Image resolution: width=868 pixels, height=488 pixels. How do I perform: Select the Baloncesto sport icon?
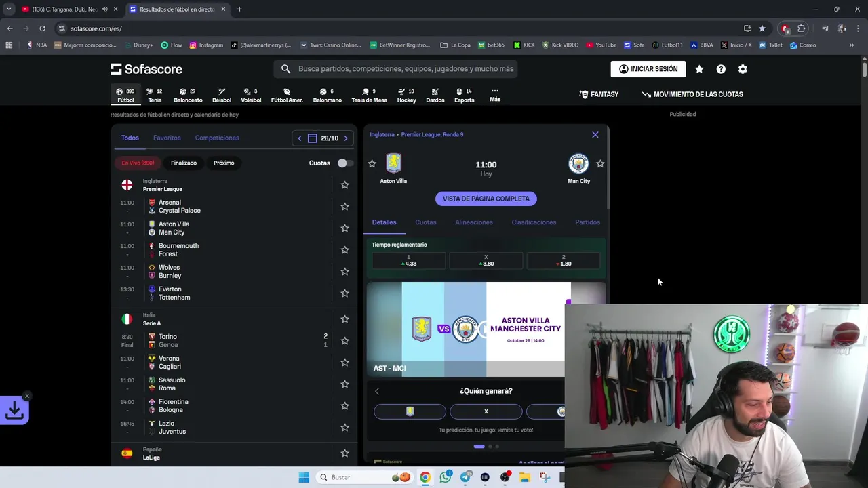[188, 95]
